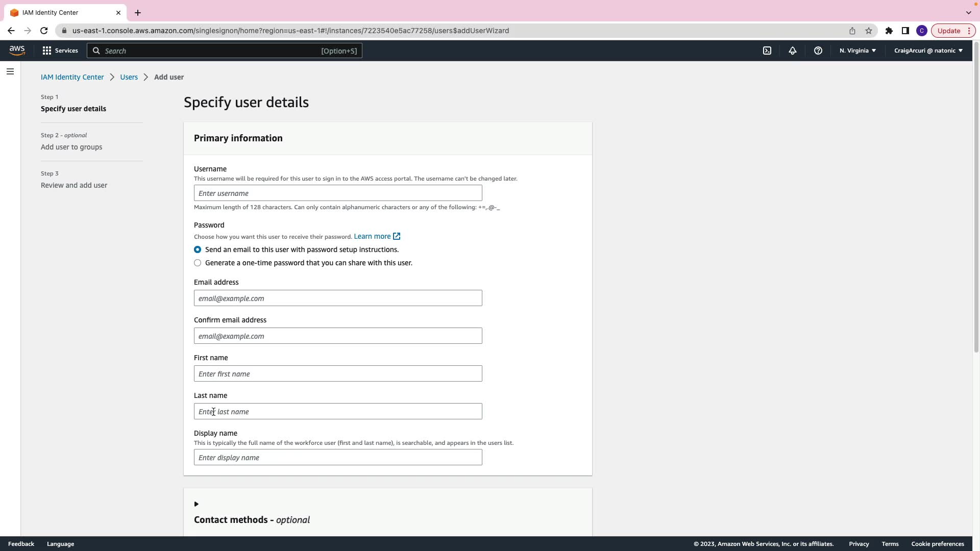
Task: Open IAM Identity Center breadcrumb link
Action: (72, 77)
